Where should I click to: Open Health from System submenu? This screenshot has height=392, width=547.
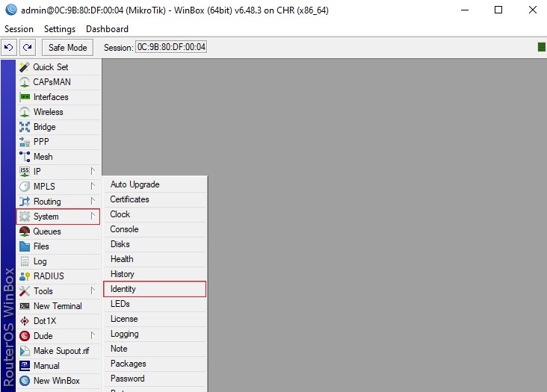tap(155, 259)
